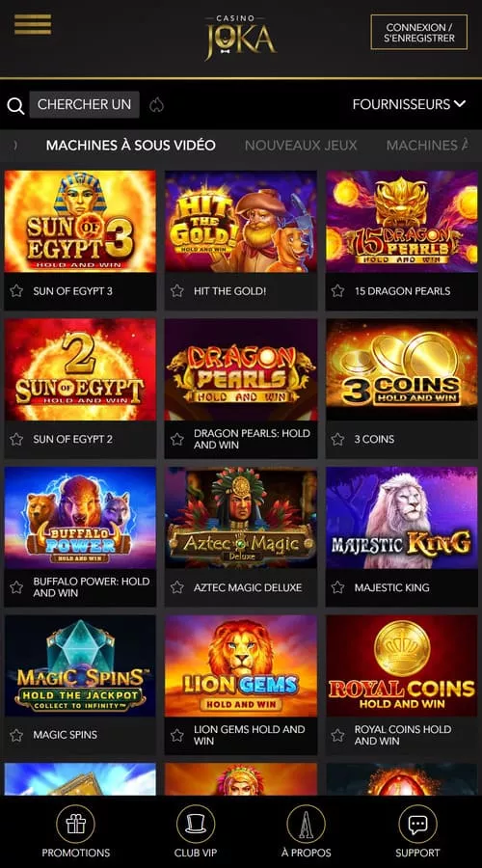Open Club VIP top hat icon
The width and height of the screenshot is (482, 868).
[x=196, y=824]
